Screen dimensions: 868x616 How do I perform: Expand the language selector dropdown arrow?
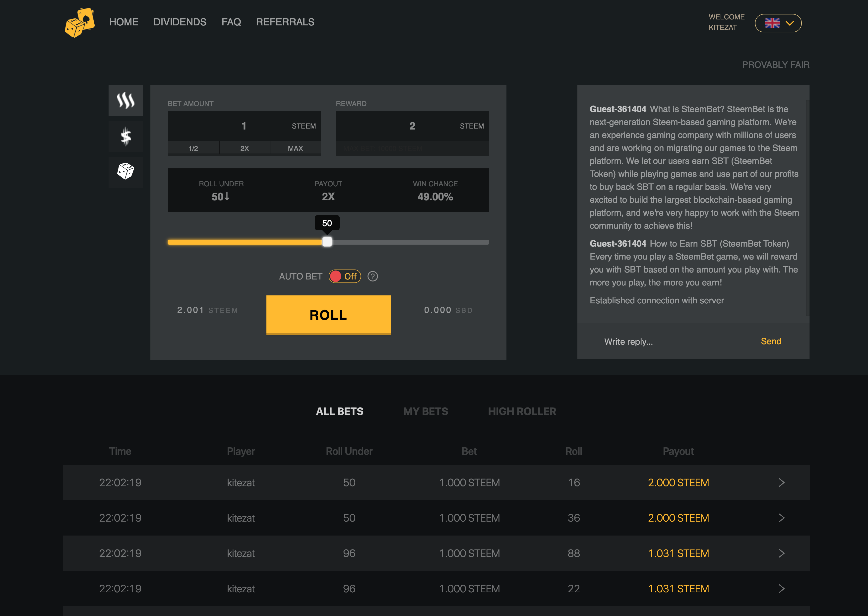pyautogui.click(x=790, y=23)
